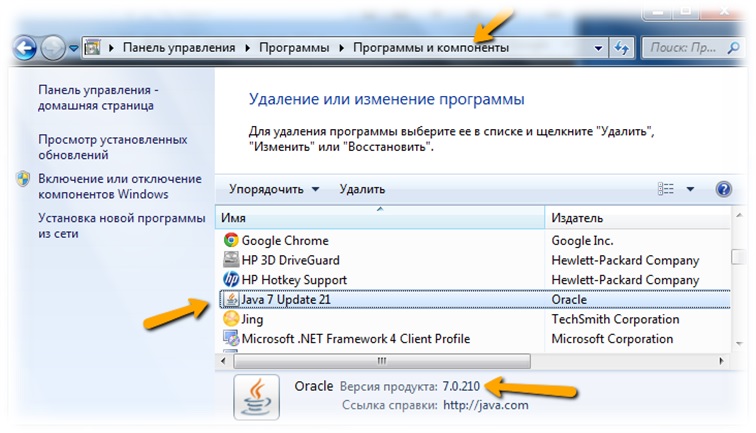The height and width of the screenshot is (433, 756).
Task: Expand the chevron after Программы breadcrumb
Action: coord(341,48)
